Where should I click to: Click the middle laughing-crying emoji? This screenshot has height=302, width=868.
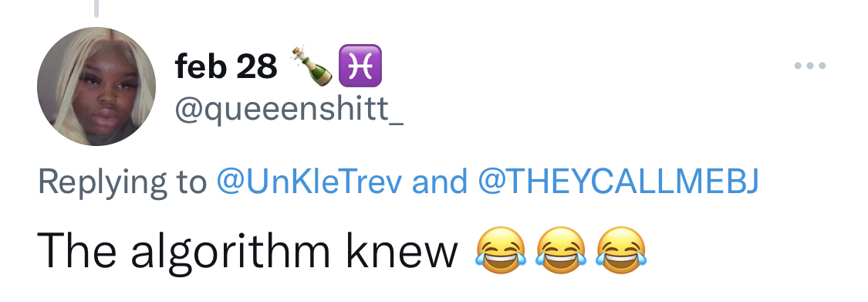(x=561, y=250)
